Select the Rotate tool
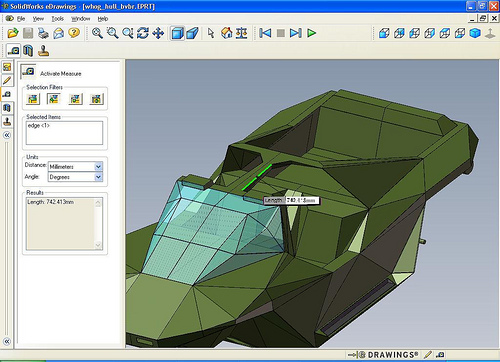The image size is (500, 362). click(143, 33)
